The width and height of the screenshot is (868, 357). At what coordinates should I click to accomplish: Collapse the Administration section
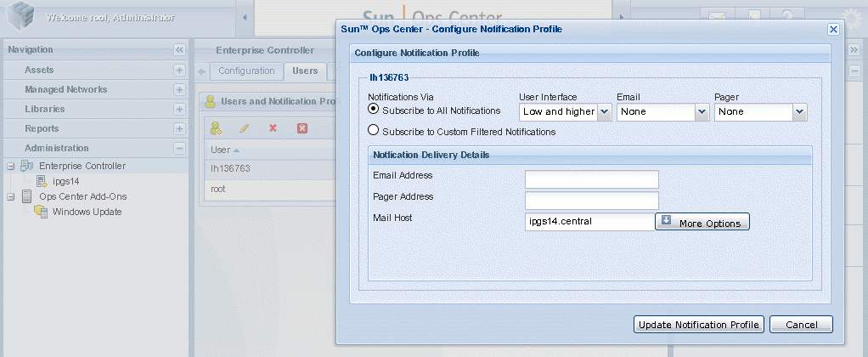click(179, 148)
